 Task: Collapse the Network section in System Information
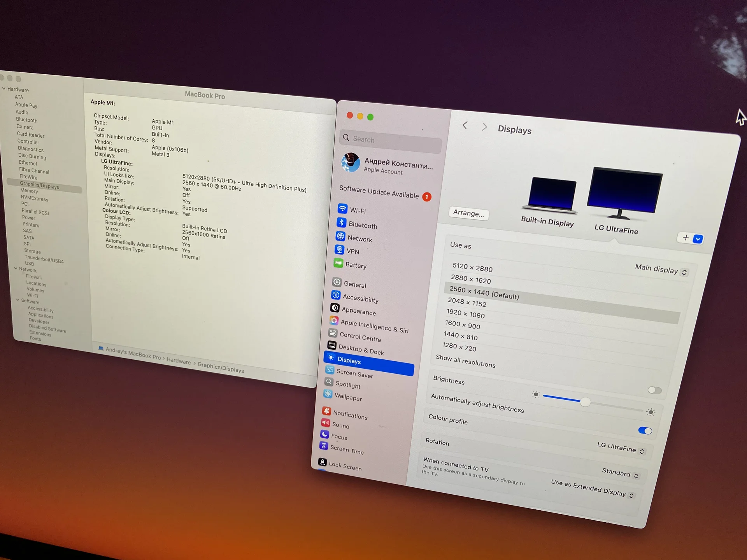pos(16,268)
